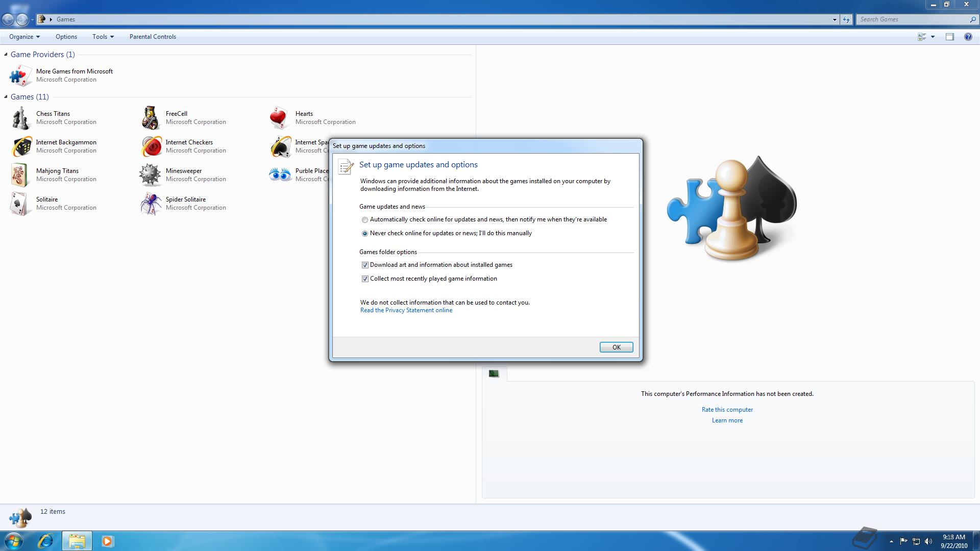980x551 pixels.
Task: Click the refresh button beside address bar
Action: pos(846,19)
